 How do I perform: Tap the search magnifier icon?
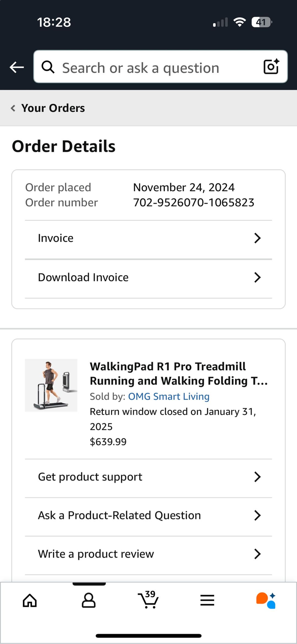tap(48, 67)
